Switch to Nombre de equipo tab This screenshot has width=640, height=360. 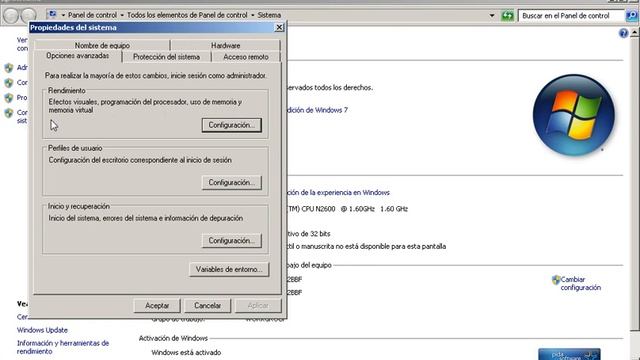102,45
